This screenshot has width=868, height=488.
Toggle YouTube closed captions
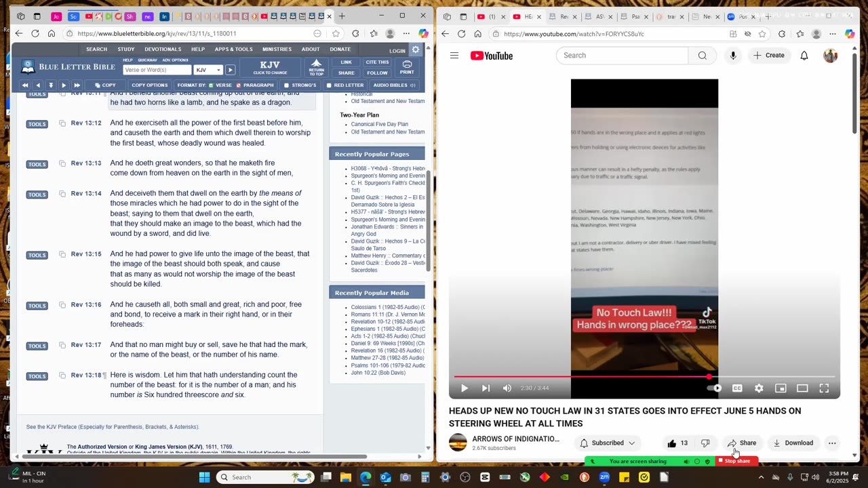click(x=737, y=388)
